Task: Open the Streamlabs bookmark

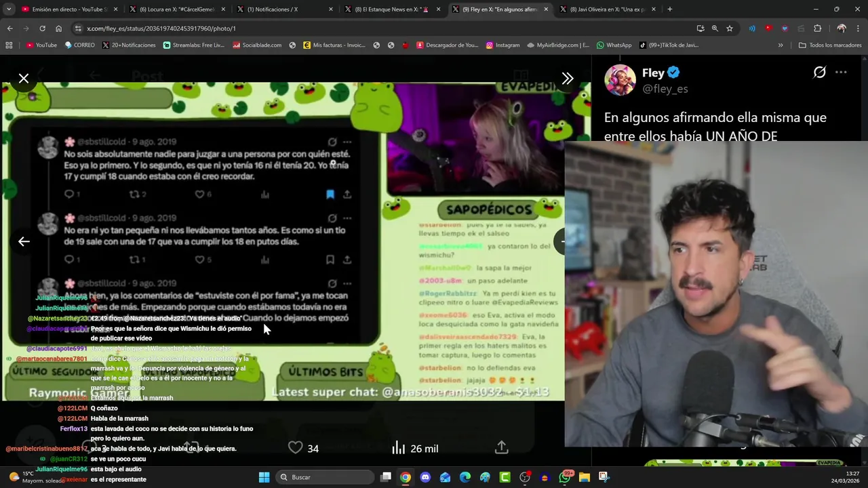Action: pyautogui.click(x=194, y=45)
